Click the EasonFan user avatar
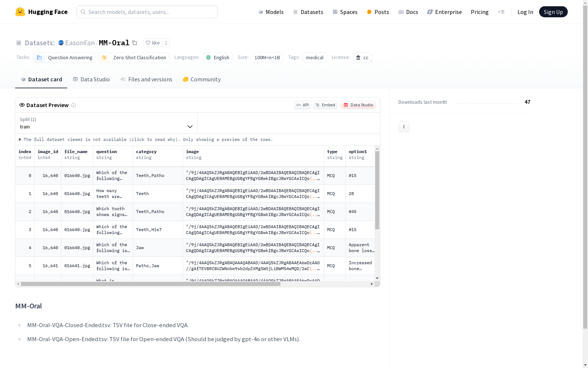 click(x=61, y=43)
